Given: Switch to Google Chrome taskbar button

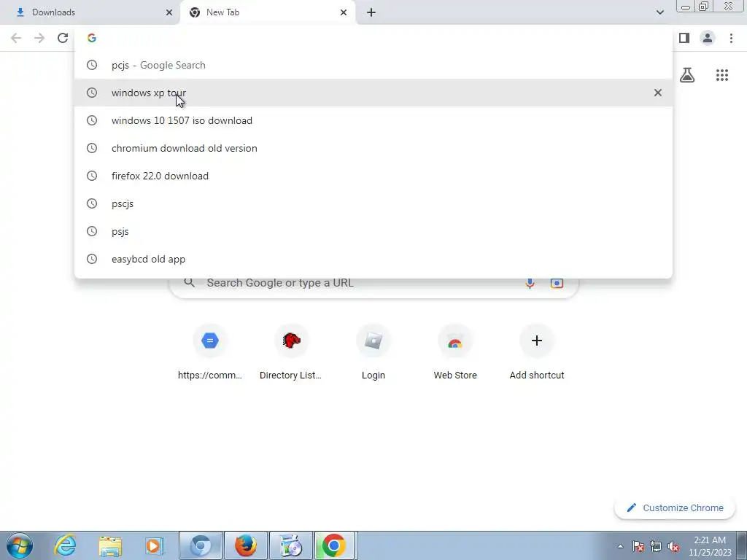Looking at the screenshot, I should (x=334, y=545).
